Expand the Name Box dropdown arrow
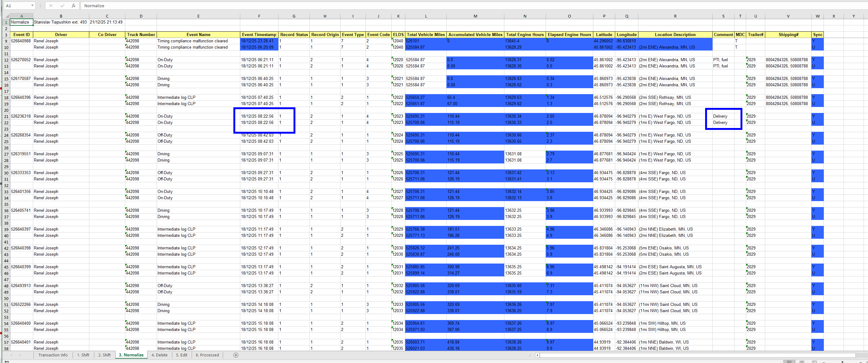 (32, 6)
